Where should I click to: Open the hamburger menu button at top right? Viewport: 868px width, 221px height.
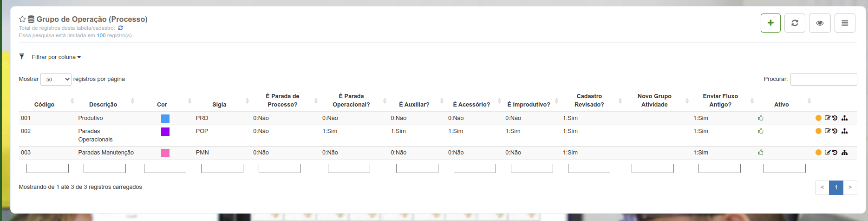point(845,23)
